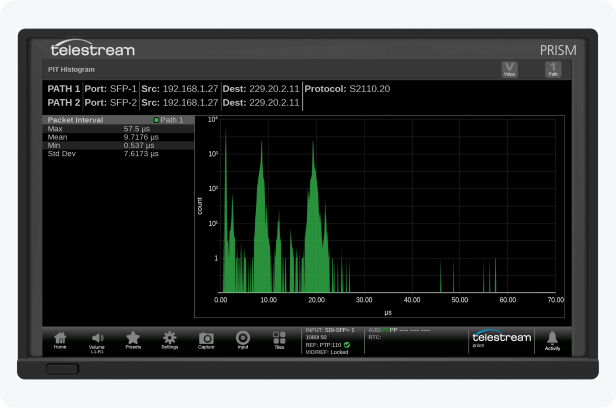Select the Min 0.537 µs row
Viewport: 616px width, 408px height.
pyautogui.click(x=118, y=145)
